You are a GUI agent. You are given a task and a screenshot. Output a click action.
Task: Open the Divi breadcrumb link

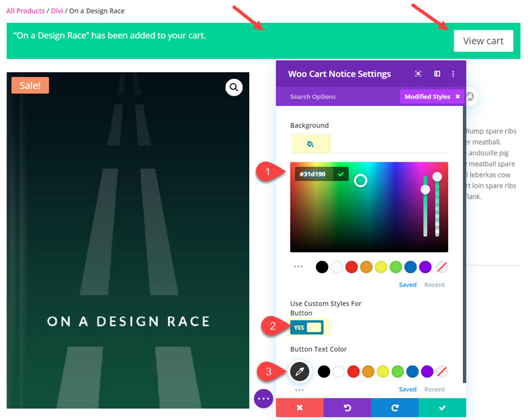tap(57, 11)
